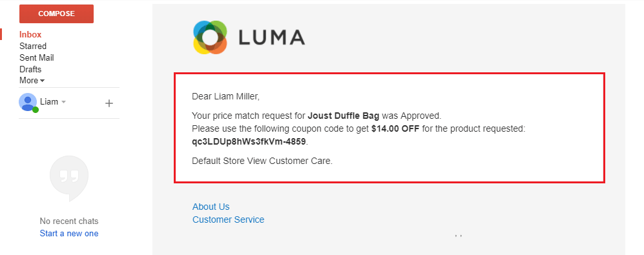Open the Inbox folder

coord(30,34)
